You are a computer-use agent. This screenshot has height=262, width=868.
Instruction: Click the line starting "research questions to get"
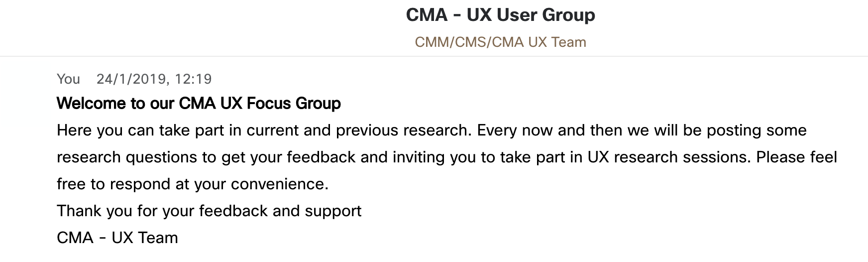click(447, 157)
